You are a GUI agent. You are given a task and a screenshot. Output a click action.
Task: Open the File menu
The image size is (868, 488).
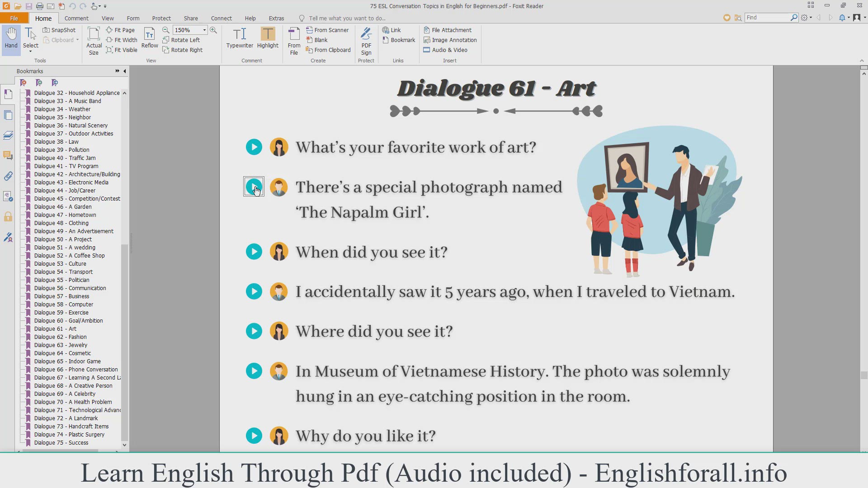(14, 18)
